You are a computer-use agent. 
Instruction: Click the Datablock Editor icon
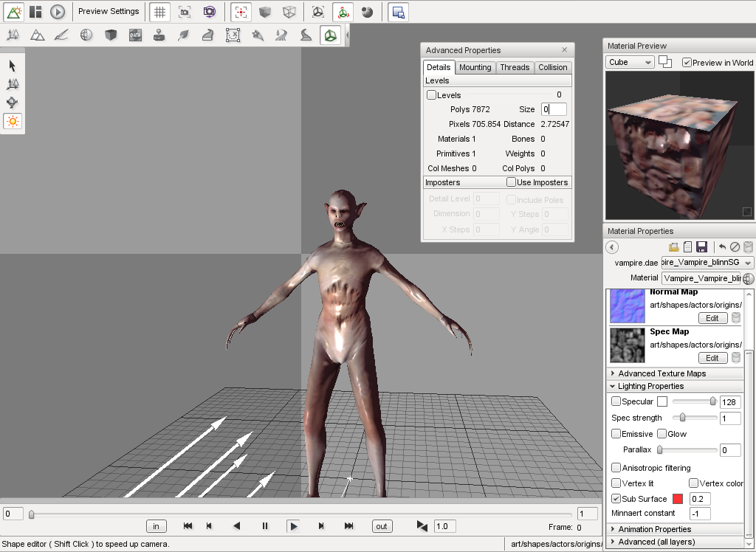pos(134,35)
